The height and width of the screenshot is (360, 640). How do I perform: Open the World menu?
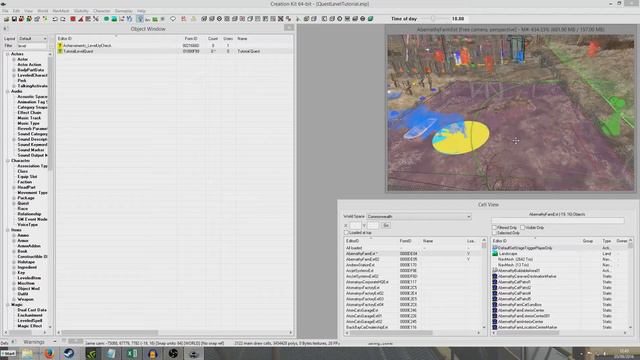pyautogui.click(x=43, y=11)
